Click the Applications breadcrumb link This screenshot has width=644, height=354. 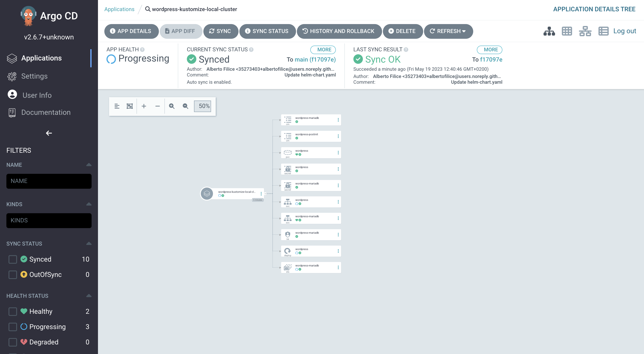point(119,9)
